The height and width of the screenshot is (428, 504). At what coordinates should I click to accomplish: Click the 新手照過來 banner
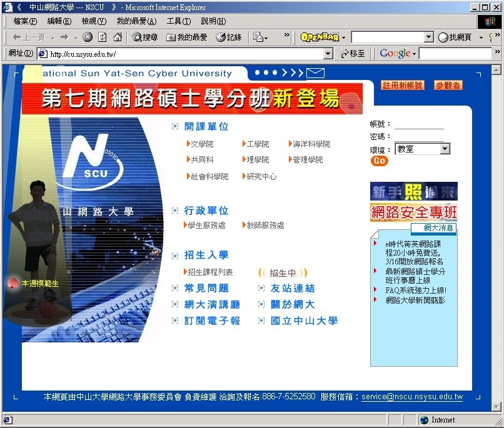pyautogui.click(x=414, y=191)
